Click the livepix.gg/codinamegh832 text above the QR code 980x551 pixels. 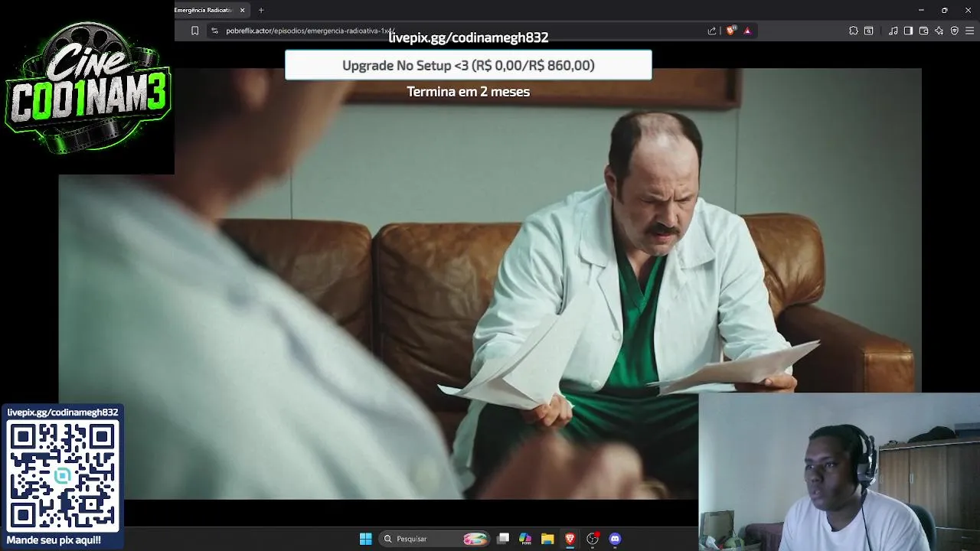point(63,412)
